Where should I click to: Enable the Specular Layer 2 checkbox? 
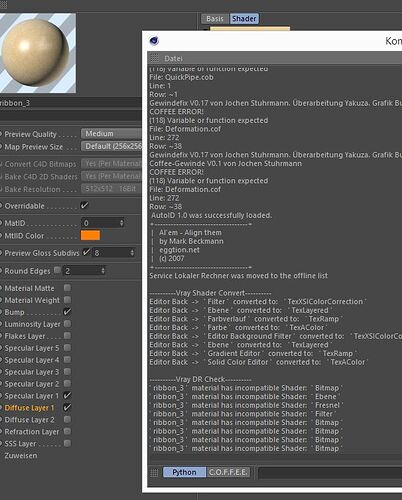[x=67, y=383]
